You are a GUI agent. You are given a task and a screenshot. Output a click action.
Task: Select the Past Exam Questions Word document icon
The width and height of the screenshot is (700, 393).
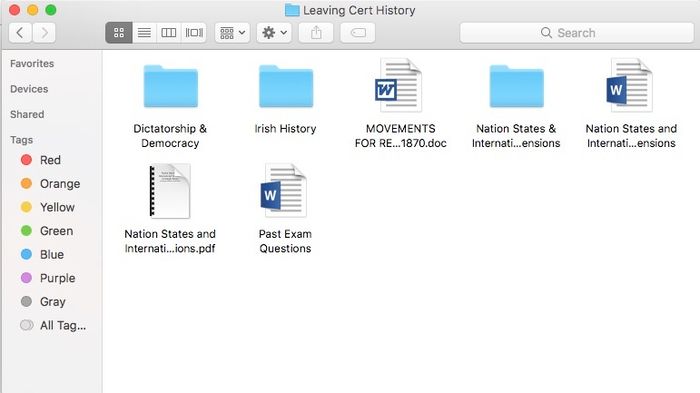(x=283, y=191)
